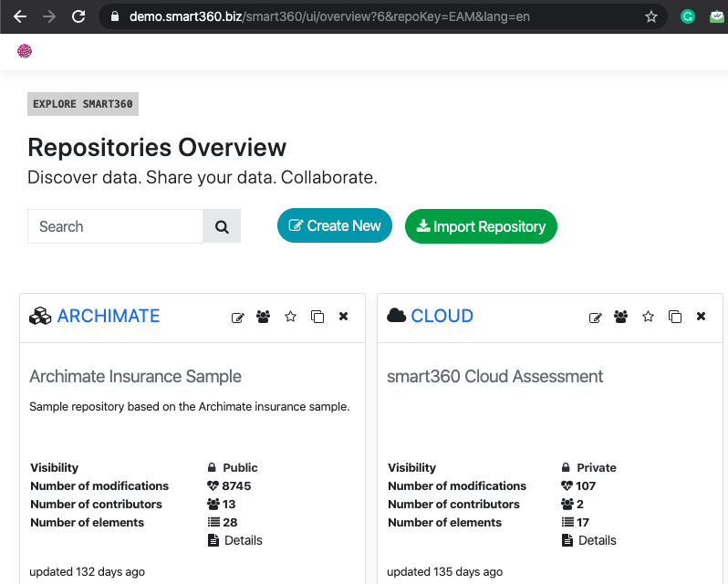Image resolution: width=728 pixels, height=584 pixels.
Task: Click the Repositories Overview heading
Action: (157, 148)
